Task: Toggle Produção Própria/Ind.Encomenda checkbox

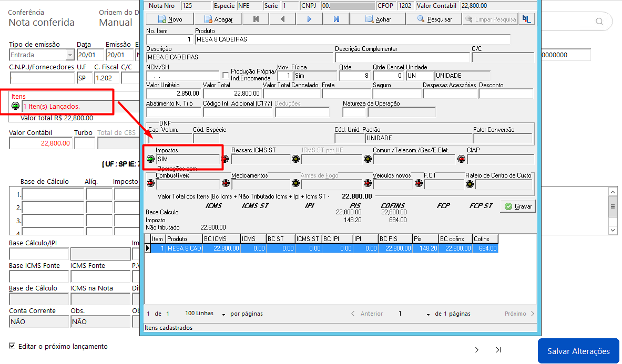Action: tap(226, 75)
